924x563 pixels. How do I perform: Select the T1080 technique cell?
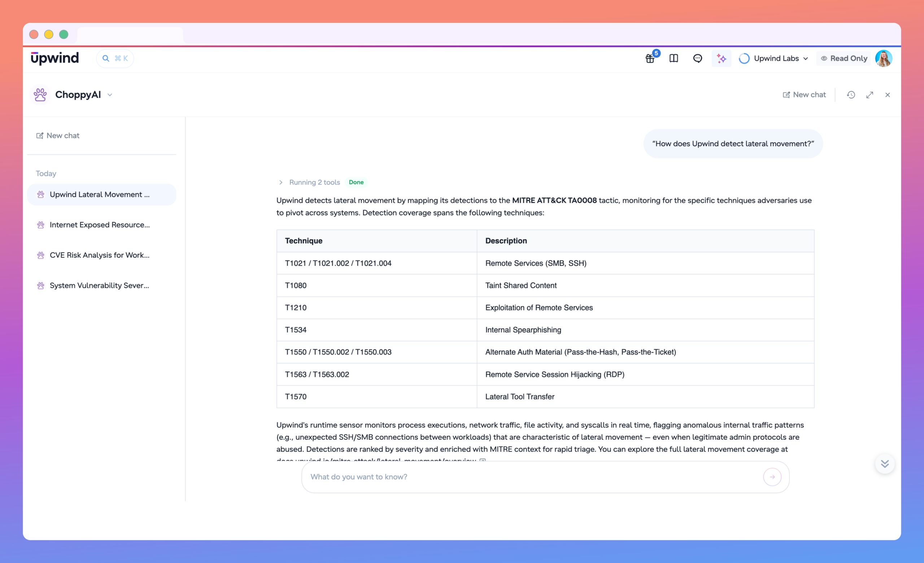pos(376,285)
